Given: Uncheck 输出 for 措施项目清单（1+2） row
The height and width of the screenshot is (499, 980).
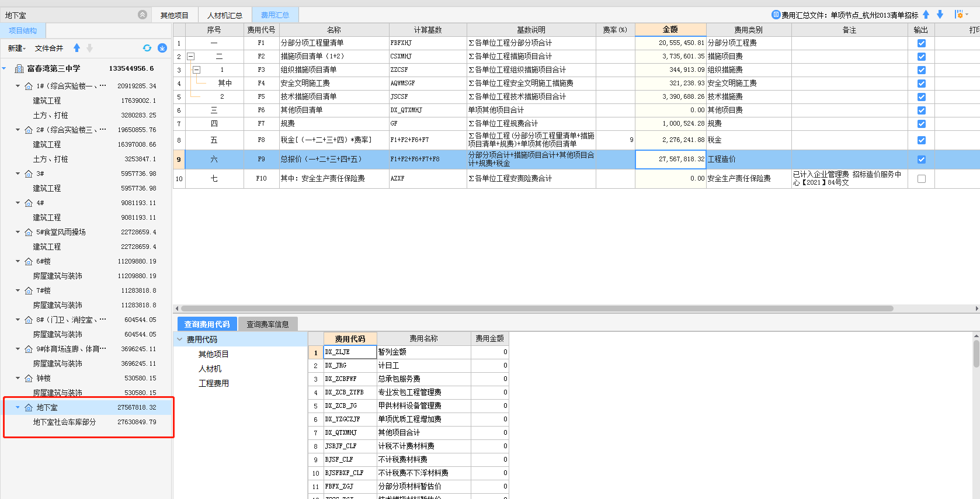Looking at the screenshot, I should (x=922, y=57).
